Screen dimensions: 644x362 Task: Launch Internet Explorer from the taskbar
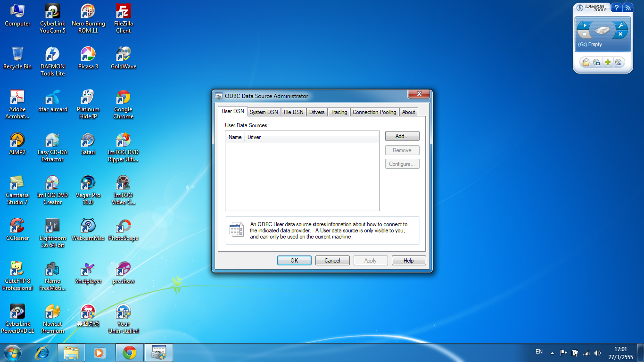click(43, 352)
